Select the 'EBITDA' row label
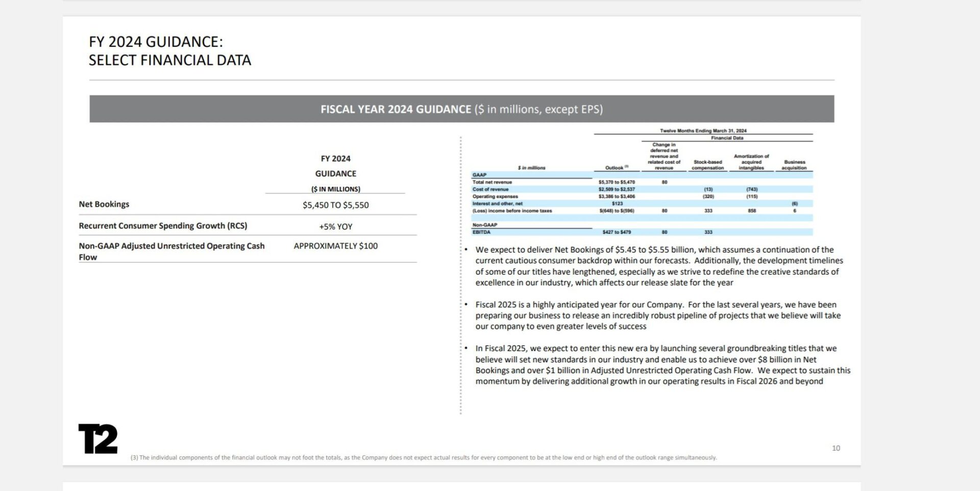 481,232
